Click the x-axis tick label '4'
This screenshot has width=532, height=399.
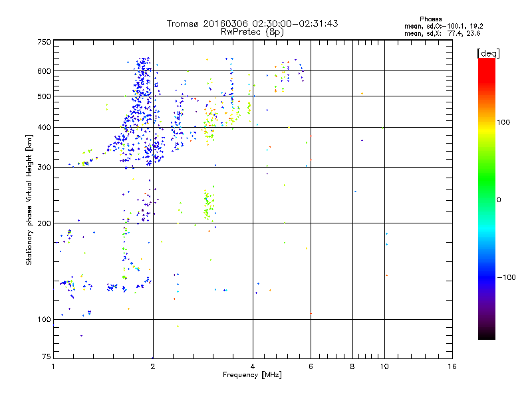253,366
